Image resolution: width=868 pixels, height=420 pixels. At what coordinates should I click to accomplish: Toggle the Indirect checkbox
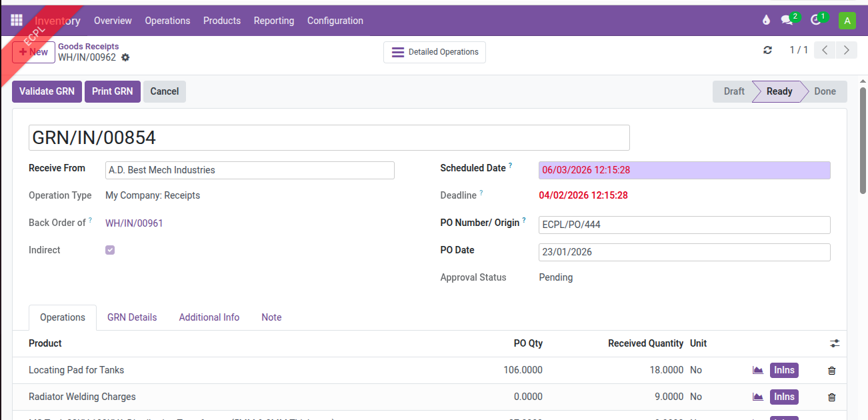[x=110, y=250]
